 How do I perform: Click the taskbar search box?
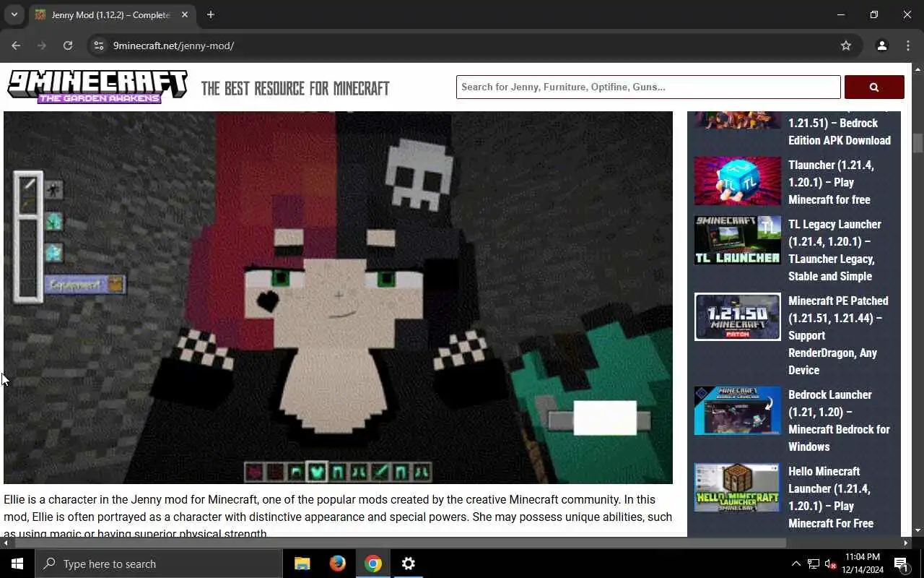(x=159, y=564)
